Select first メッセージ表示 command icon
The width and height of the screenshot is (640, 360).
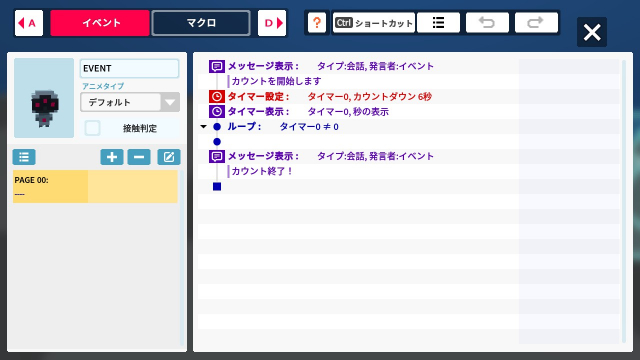pyautogui.click(x=217, y=66)
